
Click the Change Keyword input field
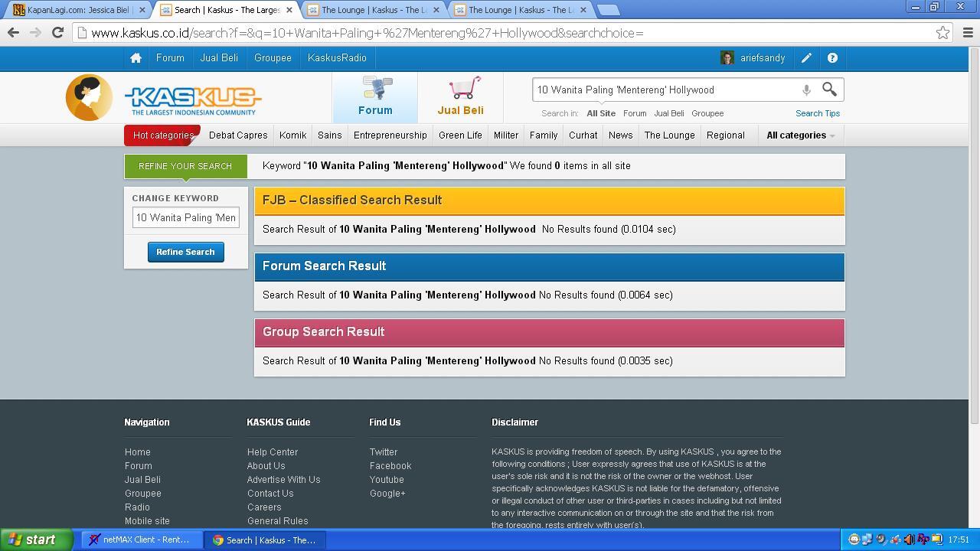point(185,217)
